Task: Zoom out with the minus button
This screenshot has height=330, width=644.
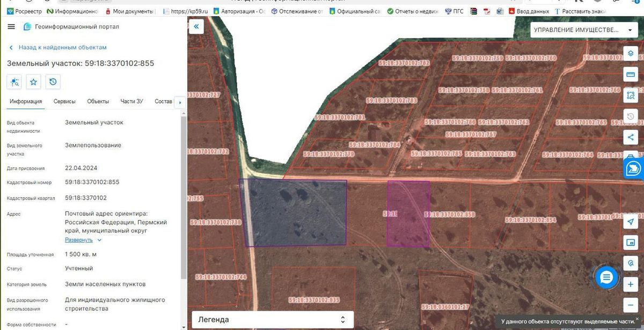Action: [x=631, y=305]
